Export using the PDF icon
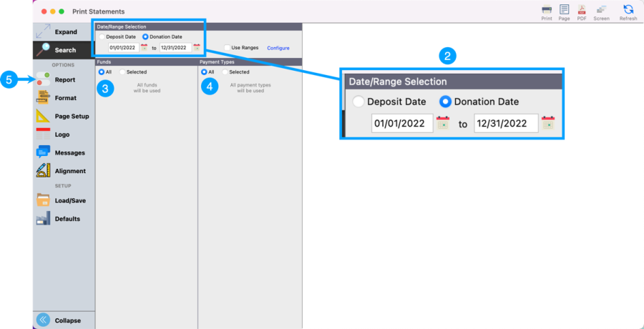The width and height of the screenshot is (644, 329). (x=582, y=12)
